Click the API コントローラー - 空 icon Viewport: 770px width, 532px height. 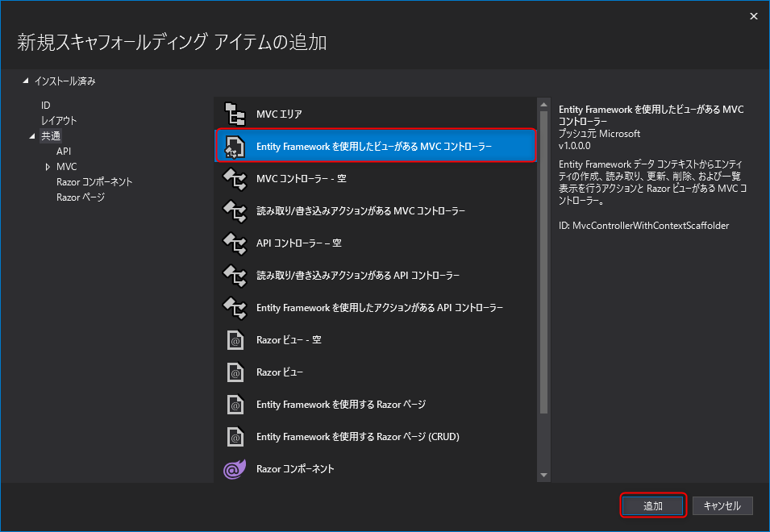pos(235,243)
